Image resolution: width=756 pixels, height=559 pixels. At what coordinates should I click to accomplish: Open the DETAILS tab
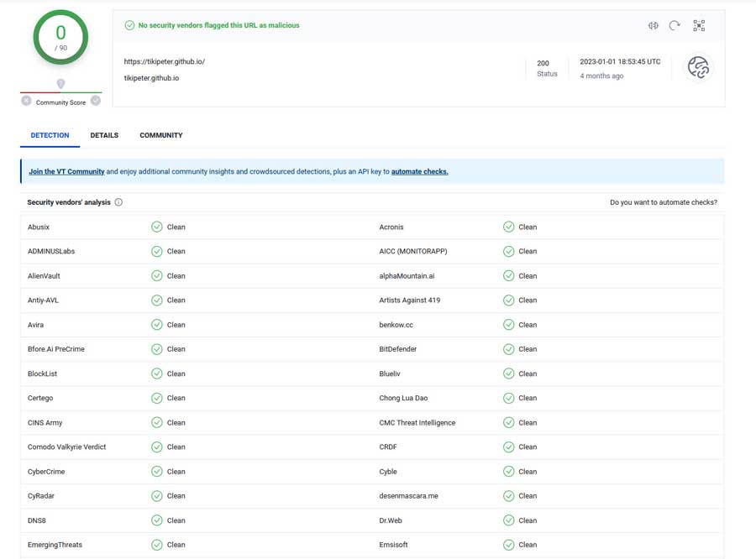(x=104, y=135)
